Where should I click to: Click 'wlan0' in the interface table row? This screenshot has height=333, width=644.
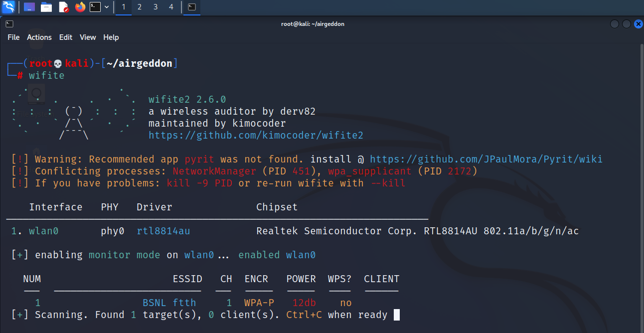[x=44, y=231]
